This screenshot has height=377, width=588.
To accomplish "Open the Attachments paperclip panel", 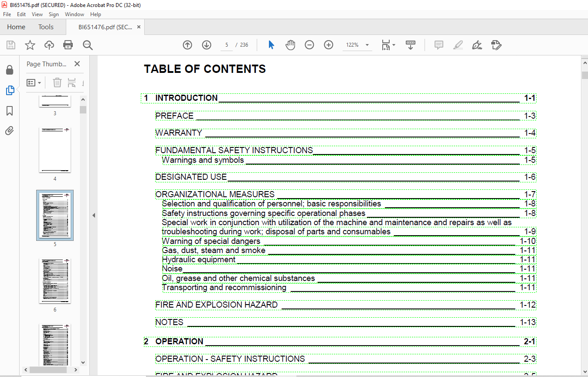I will (10, 131).
